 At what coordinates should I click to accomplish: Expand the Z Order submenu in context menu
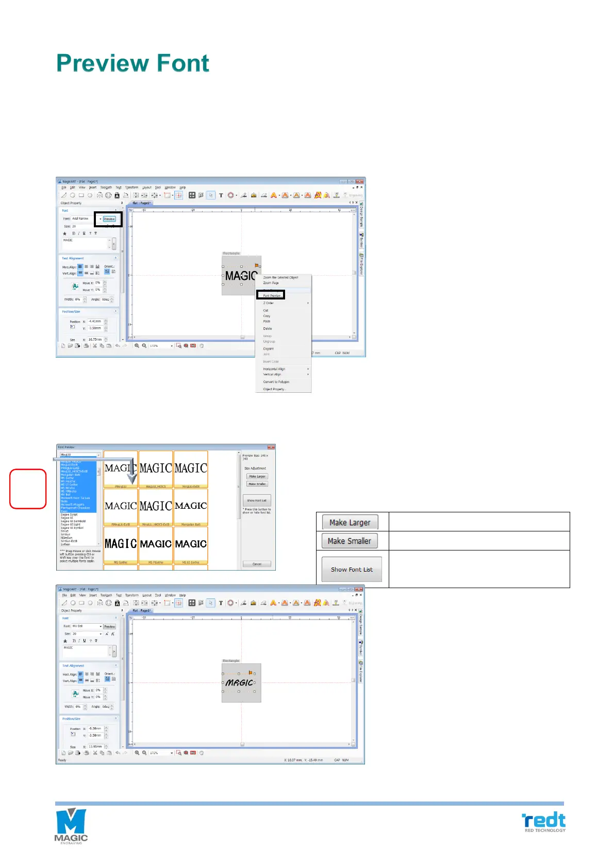(x=284, y=303)
